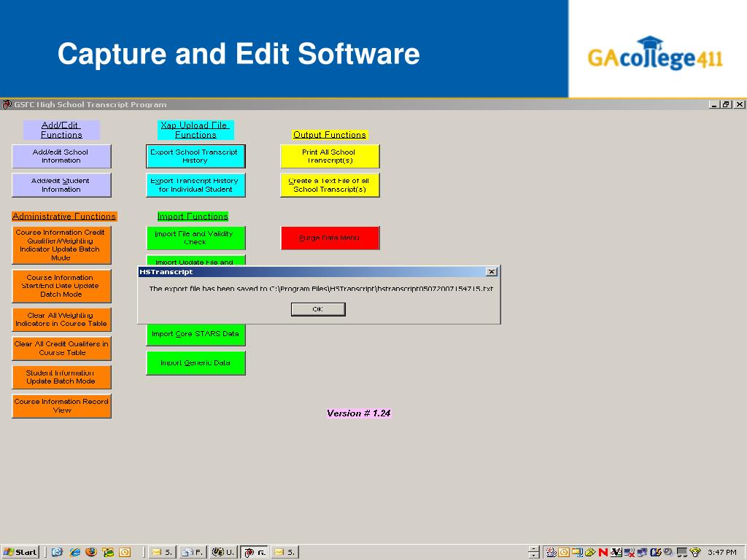Open Course Information Start/End Date Update
This screenshot has width=747, height=560.
coord(61,286)
